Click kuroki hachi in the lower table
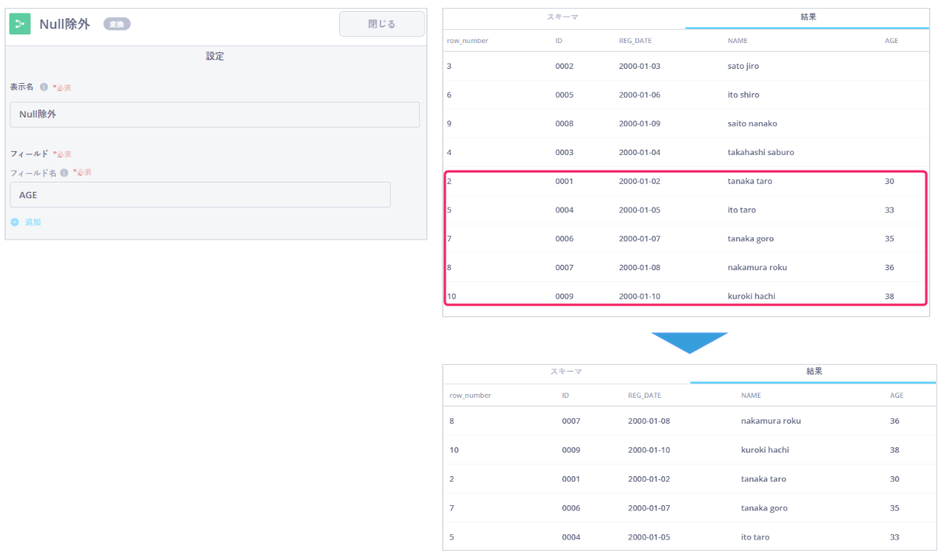Screen dimensions: 947x560 tap(765, 450)
